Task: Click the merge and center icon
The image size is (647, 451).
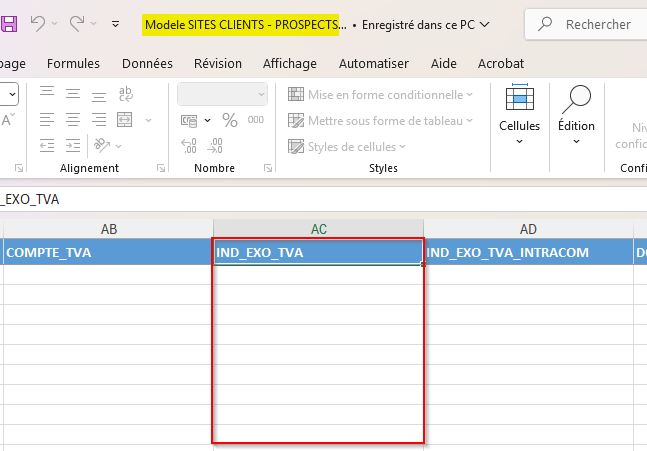Action: point(126,120)
